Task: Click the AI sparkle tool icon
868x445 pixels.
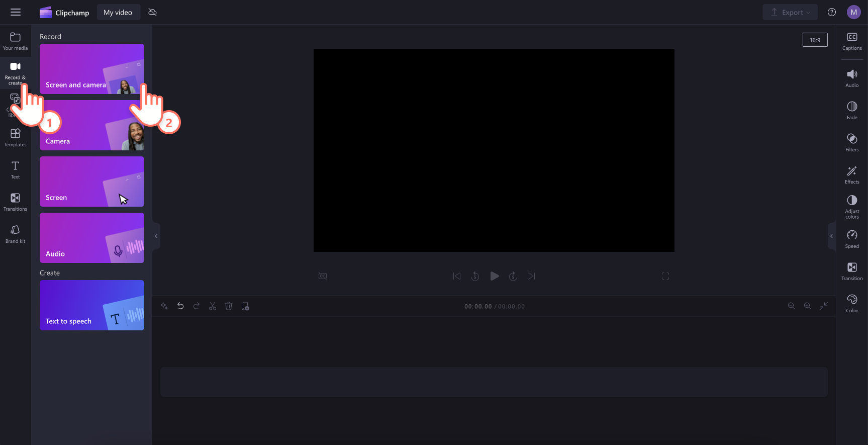Action: click(x=164, y=306)
